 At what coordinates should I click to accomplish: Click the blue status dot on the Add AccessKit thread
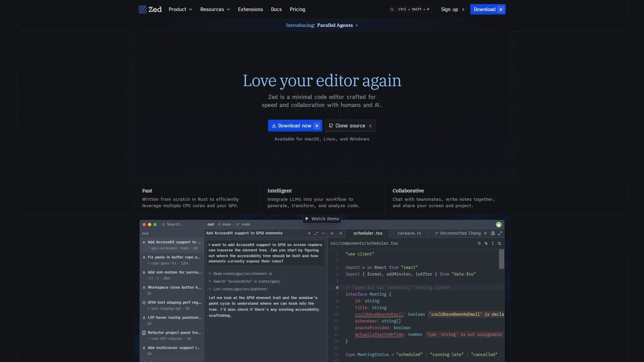144,242
